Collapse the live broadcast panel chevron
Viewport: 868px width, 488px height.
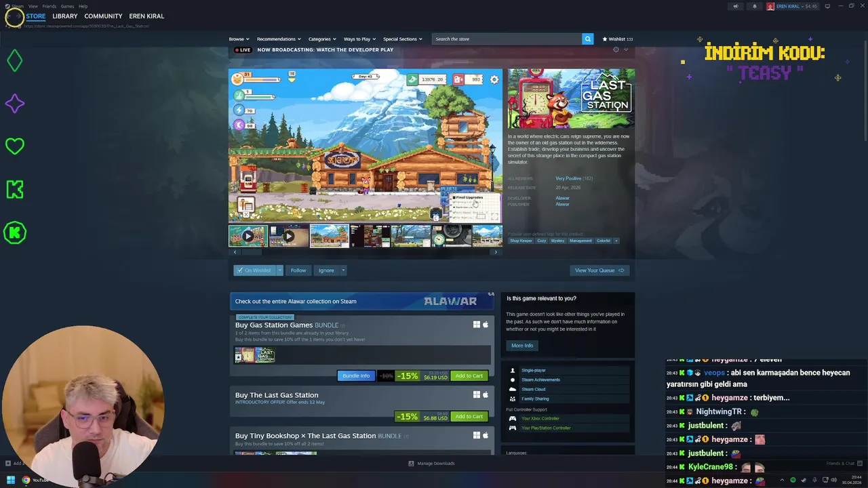(x=626, y=49)
